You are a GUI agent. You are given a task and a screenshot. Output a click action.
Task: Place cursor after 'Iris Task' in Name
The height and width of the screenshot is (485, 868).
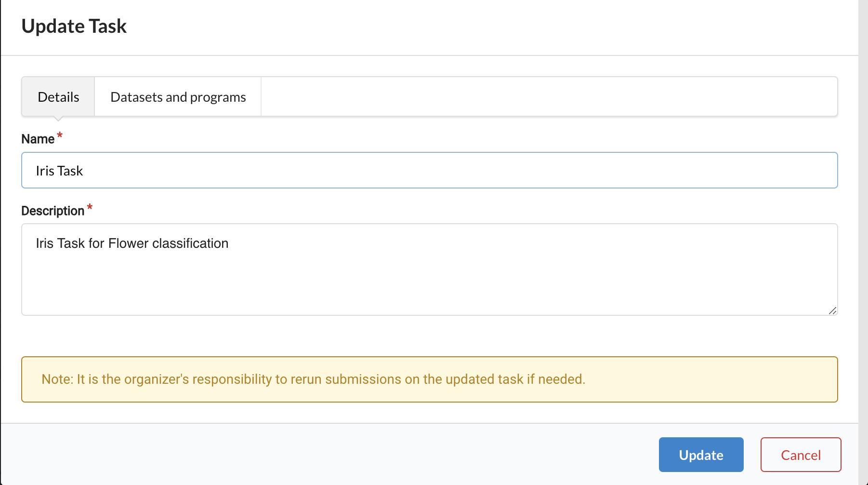84,171
